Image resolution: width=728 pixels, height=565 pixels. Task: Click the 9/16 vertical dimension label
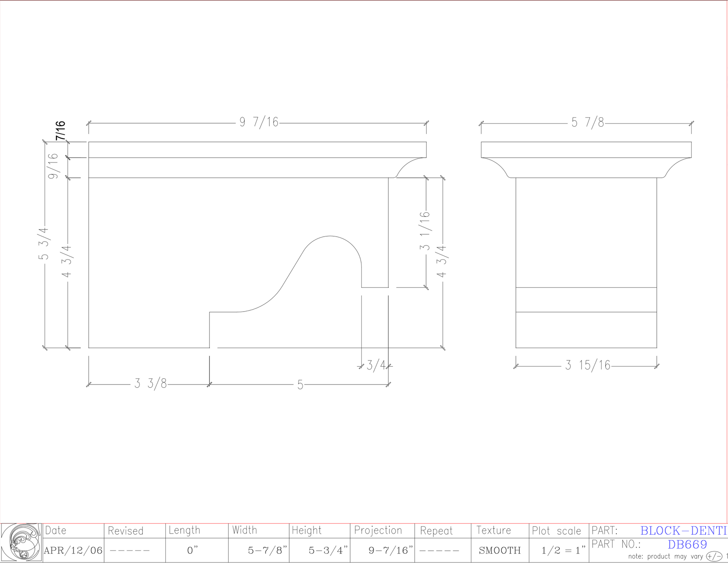pos(53,166)
